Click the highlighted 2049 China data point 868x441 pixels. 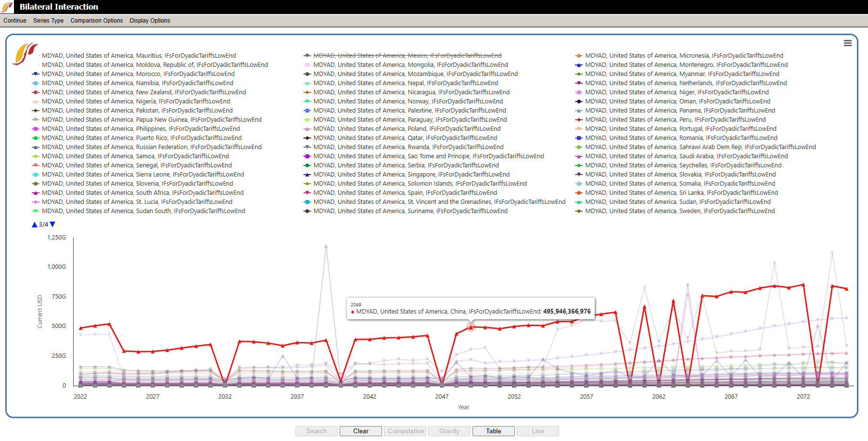(471, 327)
